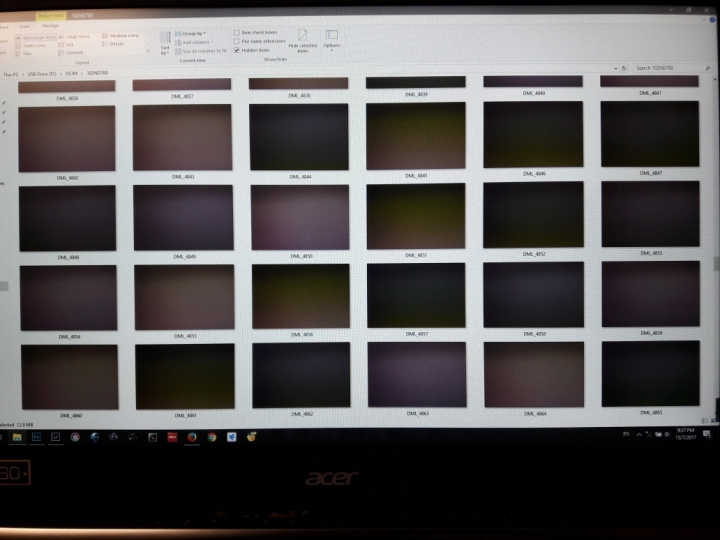Select thumbnail DML_4847
The width and height of the screenshot is (720, 540).
650,134
